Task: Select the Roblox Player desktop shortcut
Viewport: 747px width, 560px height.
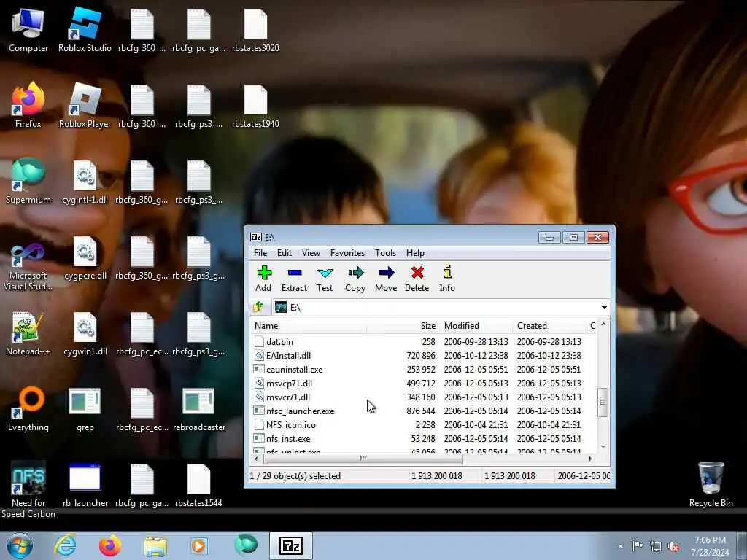Action: [x=85, y=105]
